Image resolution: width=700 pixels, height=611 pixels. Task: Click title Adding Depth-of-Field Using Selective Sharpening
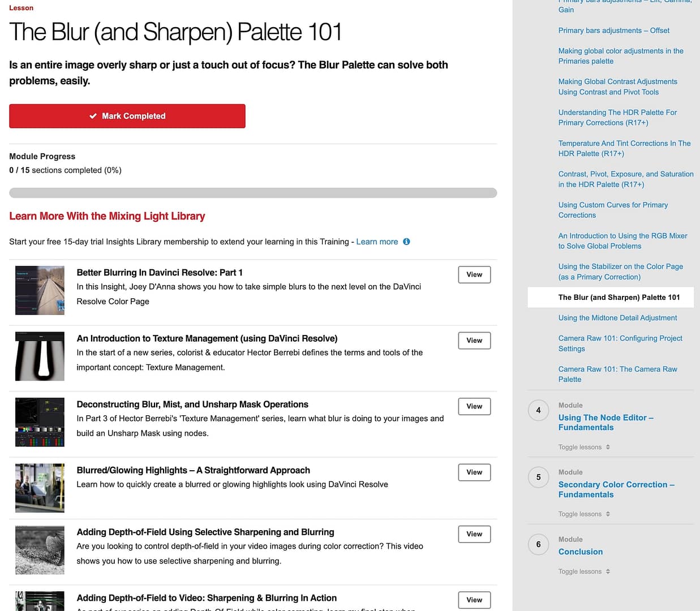click(205, 532)
